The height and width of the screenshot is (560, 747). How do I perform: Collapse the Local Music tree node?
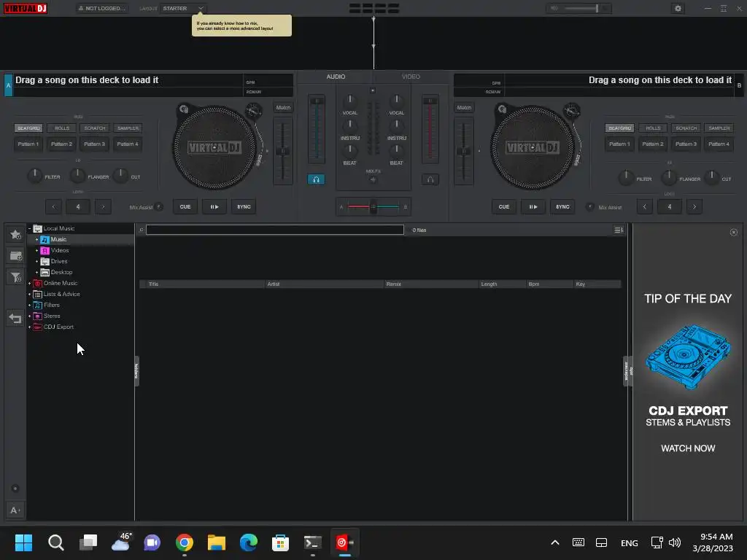click(x=29, y=228)
